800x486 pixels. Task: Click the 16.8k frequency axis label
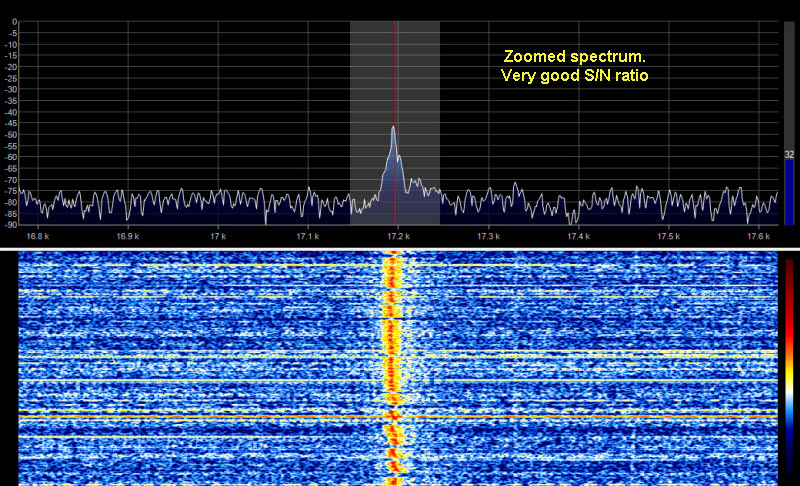point(38,236)
